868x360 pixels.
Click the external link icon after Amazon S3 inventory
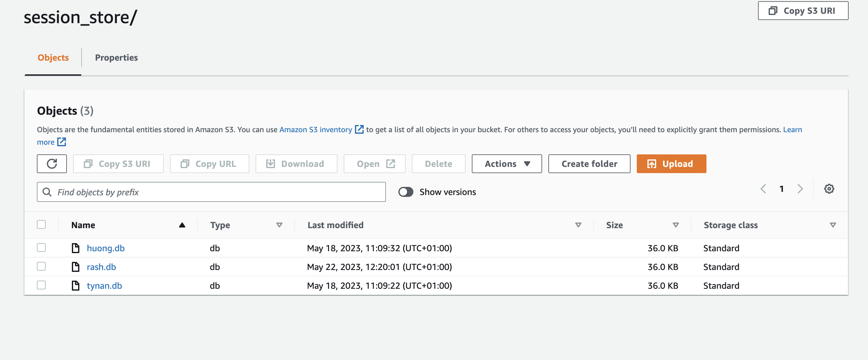[359, 129]
